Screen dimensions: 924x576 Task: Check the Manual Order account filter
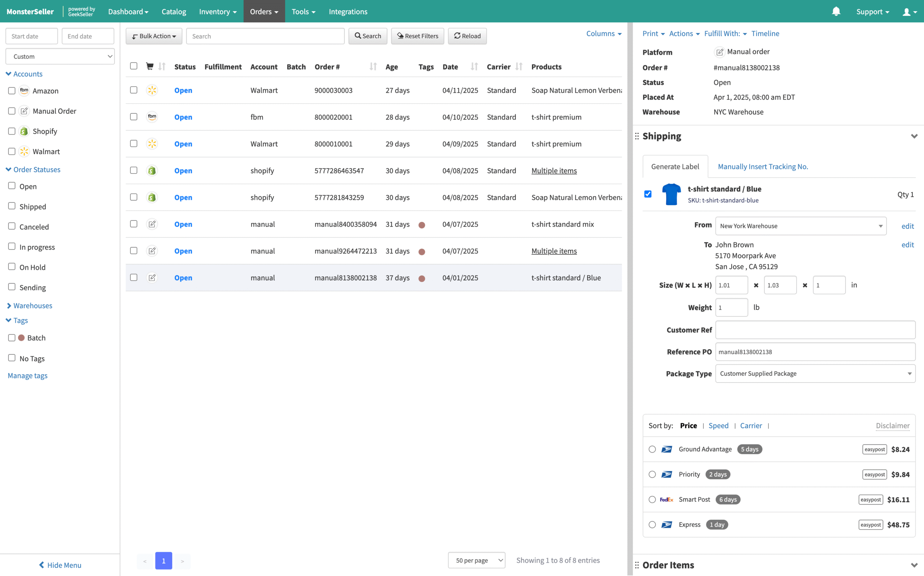point(12,111)
